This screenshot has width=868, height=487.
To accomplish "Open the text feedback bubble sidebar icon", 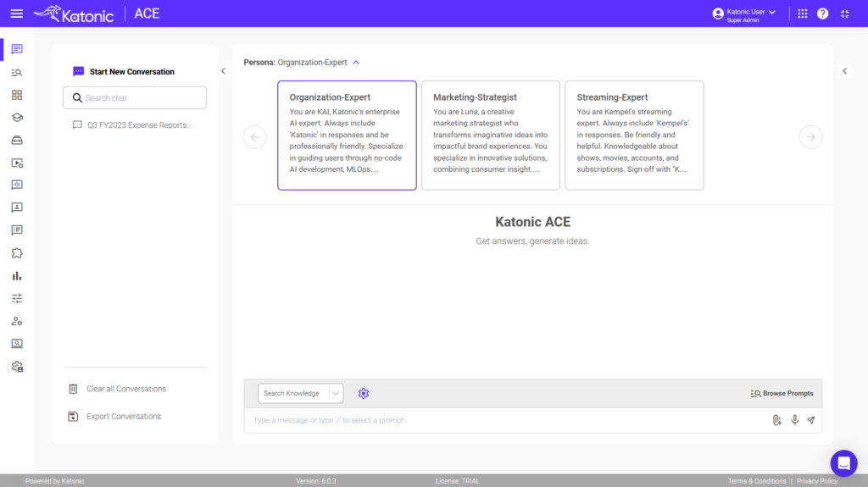I will 17,230.
